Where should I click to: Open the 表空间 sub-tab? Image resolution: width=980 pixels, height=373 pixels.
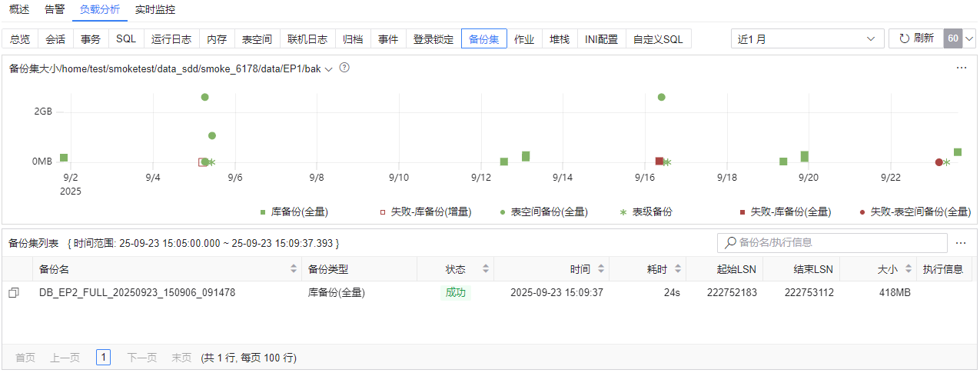pyautogui.click(x=257, y=38)
